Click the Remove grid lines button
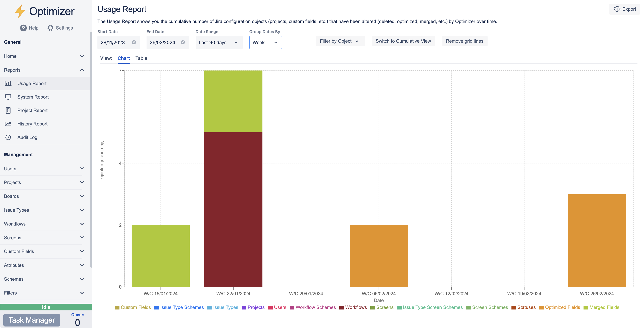Screen dimensions: 644x328 point(464,41)
